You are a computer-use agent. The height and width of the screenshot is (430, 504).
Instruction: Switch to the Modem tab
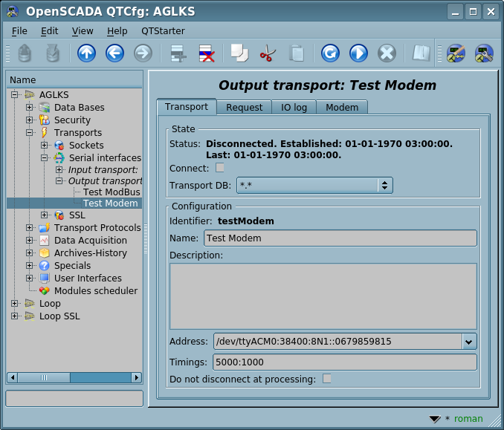pos(342,107)
